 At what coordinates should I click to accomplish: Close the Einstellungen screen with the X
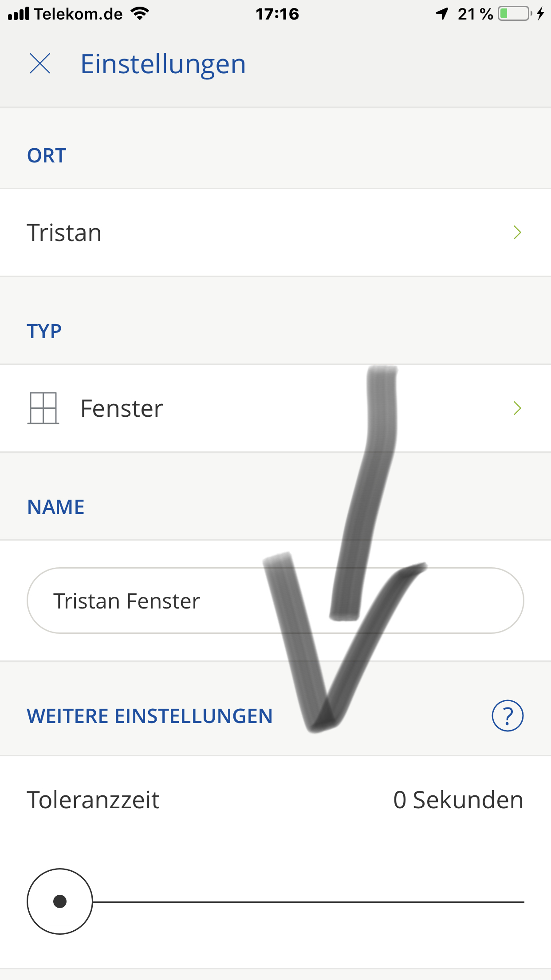click(40, 63)
